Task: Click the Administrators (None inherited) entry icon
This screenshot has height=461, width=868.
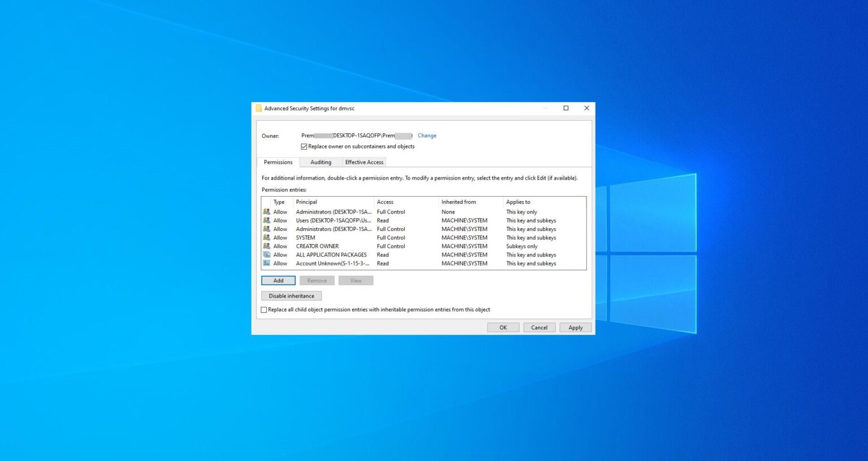Action: coord(267,211)
